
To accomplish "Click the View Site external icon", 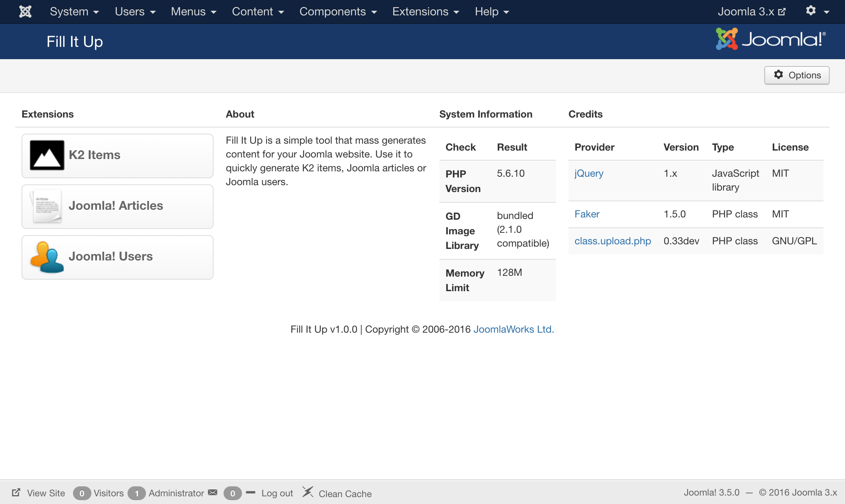I will tap(16, 492).
